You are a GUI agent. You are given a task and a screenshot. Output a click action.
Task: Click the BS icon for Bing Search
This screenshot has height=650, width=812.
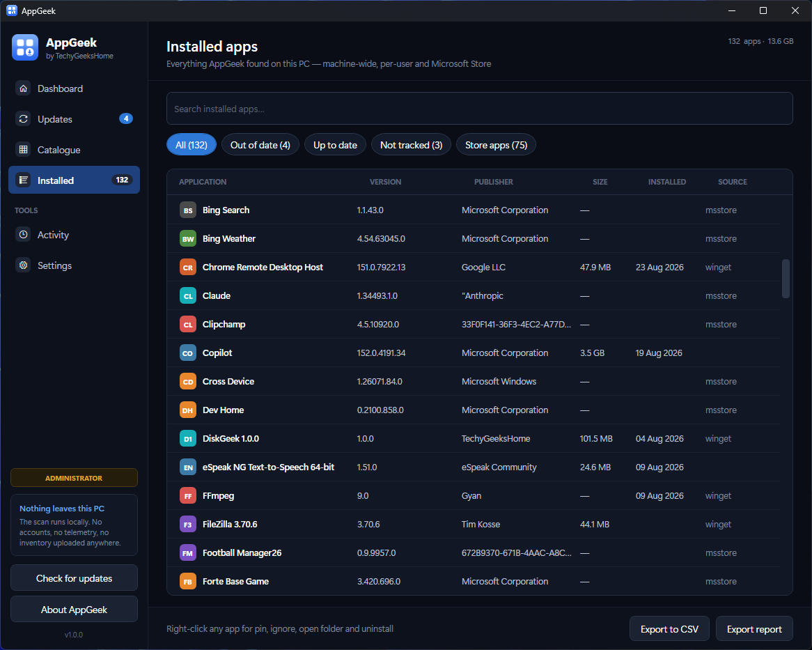click(x=187, y=210)
